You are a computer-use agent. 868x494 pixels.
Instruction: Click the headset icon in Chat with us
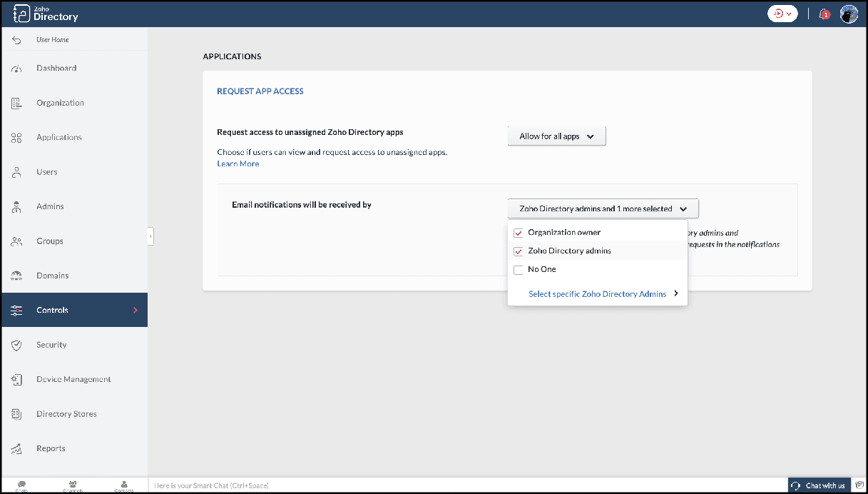796,485
